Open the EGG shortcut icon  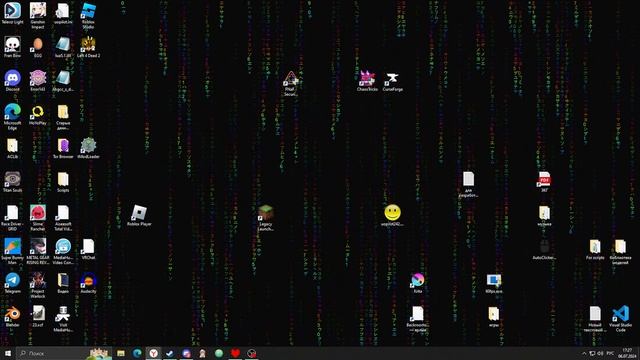(x=38, y=46)
